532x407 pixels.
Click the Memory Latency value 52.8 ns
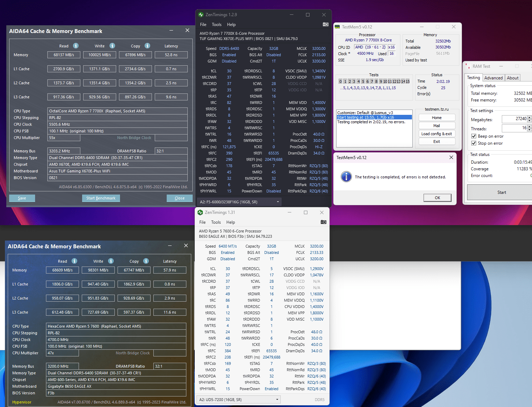click(171, 55)
